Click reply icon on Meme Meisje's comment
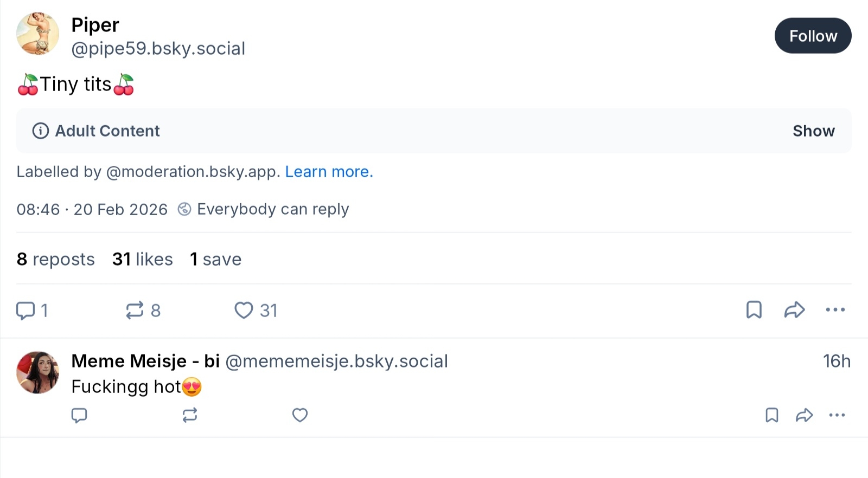This screenshot has height=478, width=868. 79,416
